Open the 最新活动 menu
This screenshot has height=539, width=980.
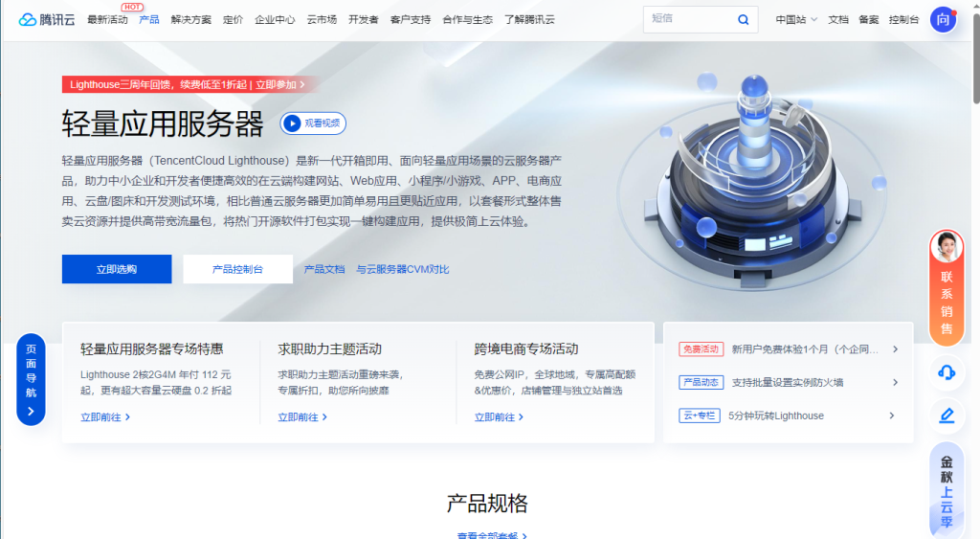(x=107, y=20)
